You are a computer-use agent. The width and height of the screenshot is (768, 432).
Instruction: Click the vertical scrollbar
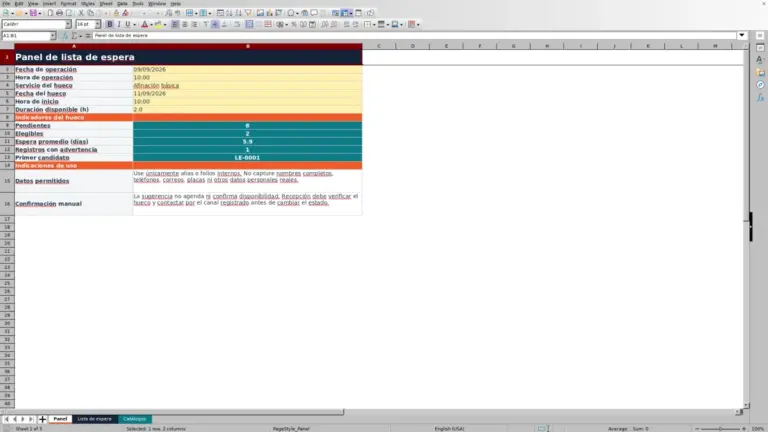pos(746,225)
